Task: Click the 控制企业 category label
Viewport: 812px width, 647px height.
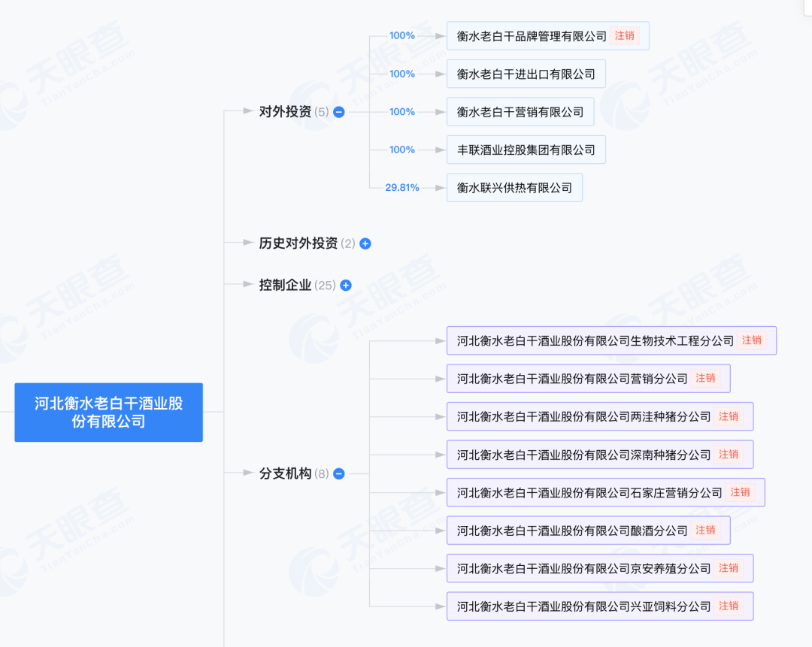Action: (x=286, y=286)
